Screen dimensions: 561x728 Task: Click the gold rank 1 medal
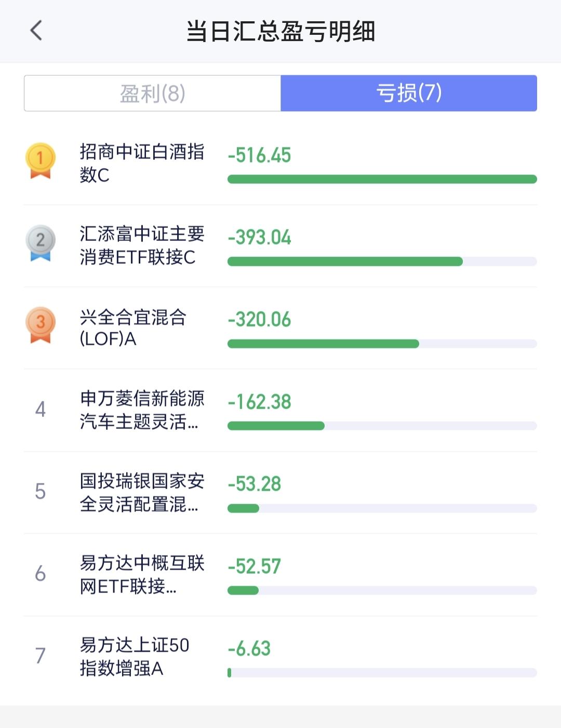pyautogui.click(x=41, y=160)
